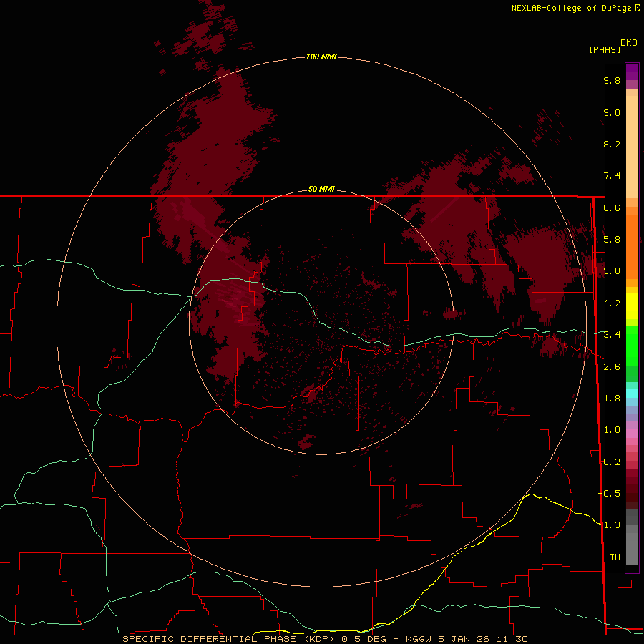Click the orange segment of the color bar

[632, 246]
